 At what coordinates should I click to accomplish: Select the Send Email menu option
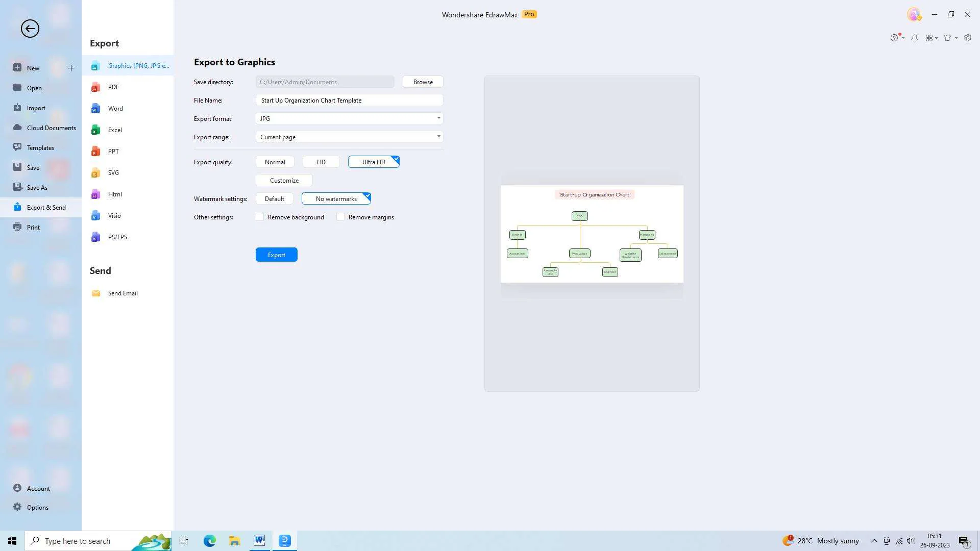tap(122, 293)
